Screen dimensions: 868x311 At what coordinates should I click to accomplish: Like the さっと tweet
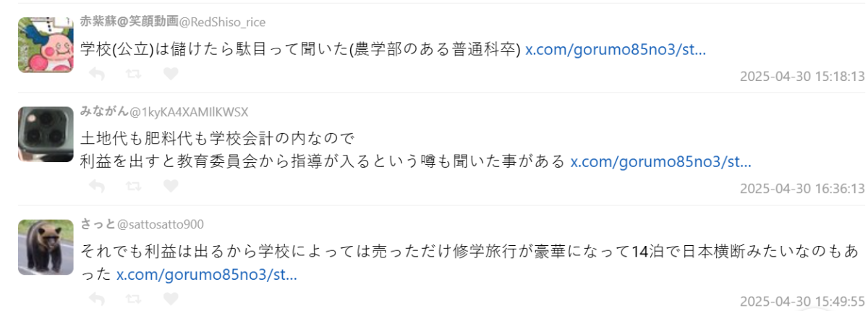point(170,298)
